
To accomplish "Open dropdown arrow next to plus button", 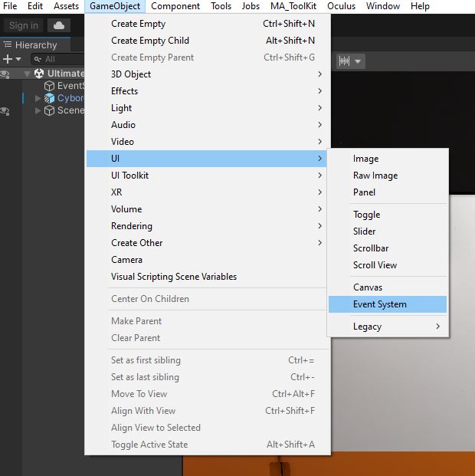I will coord(18,59).
